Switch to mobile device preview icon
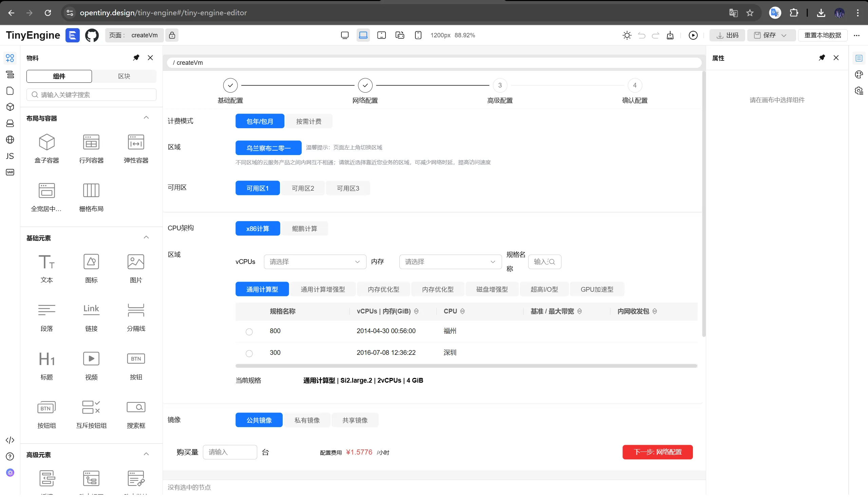 tap(418, 35)
